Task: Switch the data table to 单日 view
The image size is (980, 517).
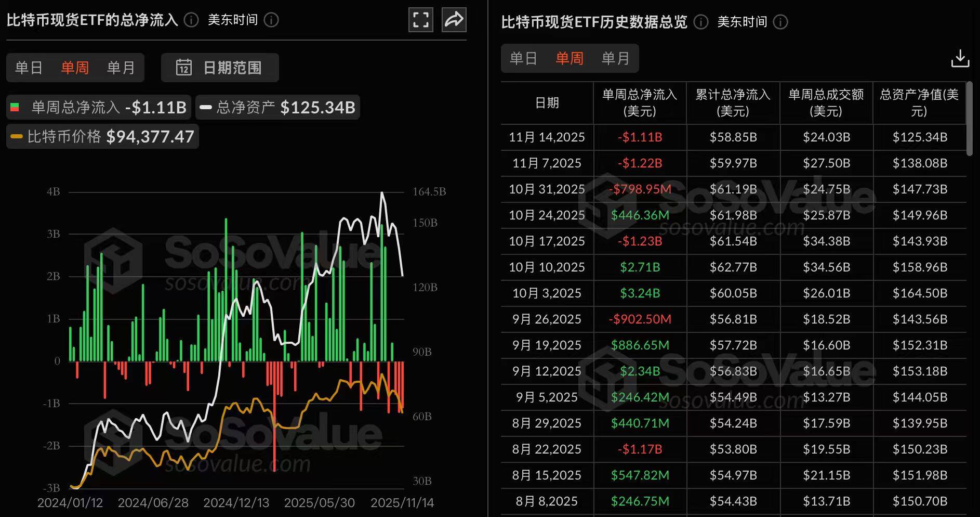Action: pyautogui.click(x=523, y=58)
